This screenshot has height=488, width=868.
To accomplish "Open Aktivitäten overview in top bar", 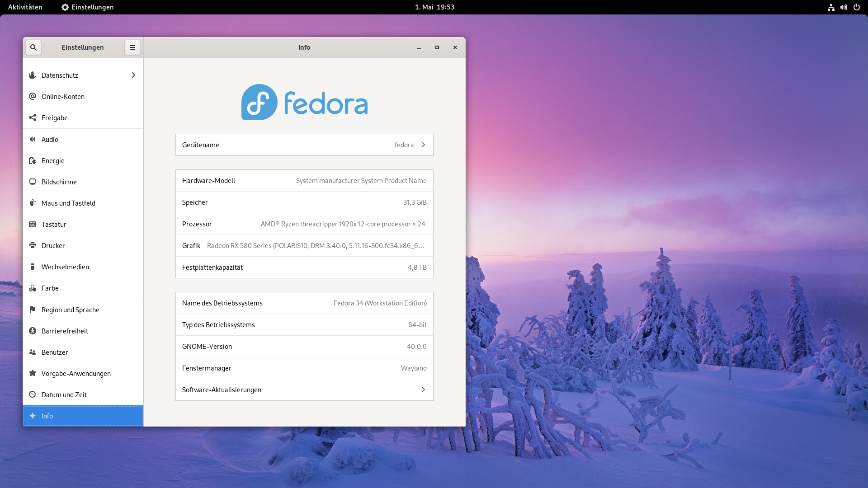I will click(25, 7).
